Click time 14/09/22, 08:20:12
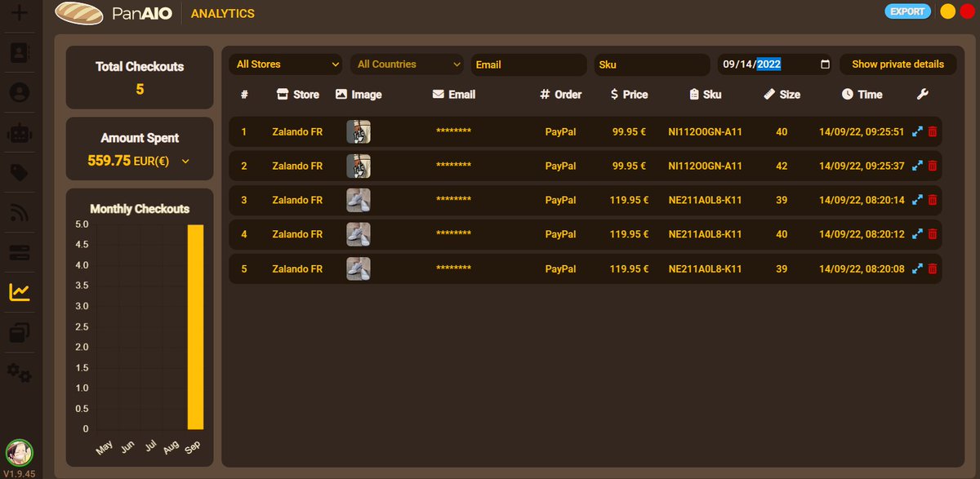The image size is (980, 479). [x=862, y=234]
